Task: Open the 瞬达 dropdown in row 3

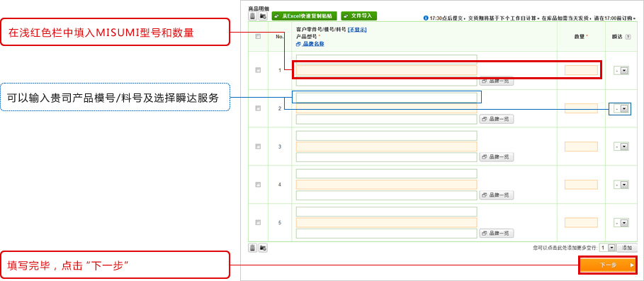Action: (x=621, y=147)
